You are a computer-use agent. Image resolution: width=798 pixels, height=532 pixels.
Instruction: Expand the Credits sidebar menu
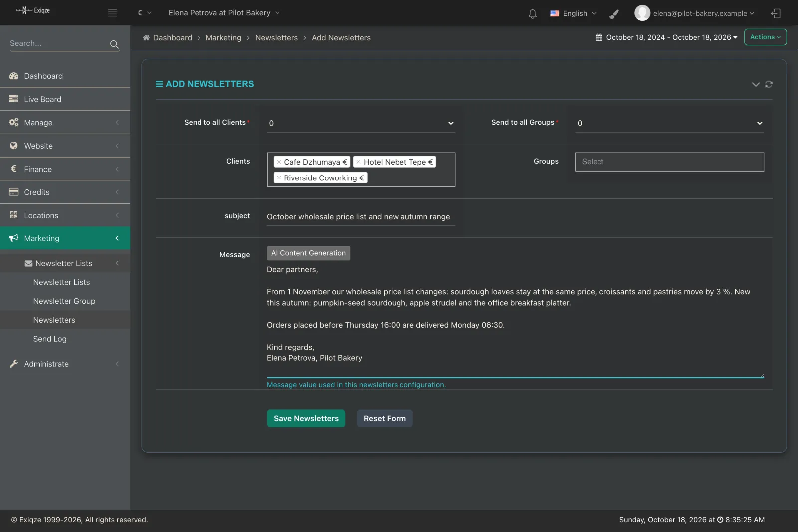pyautogui.click(x=65, y=192)
